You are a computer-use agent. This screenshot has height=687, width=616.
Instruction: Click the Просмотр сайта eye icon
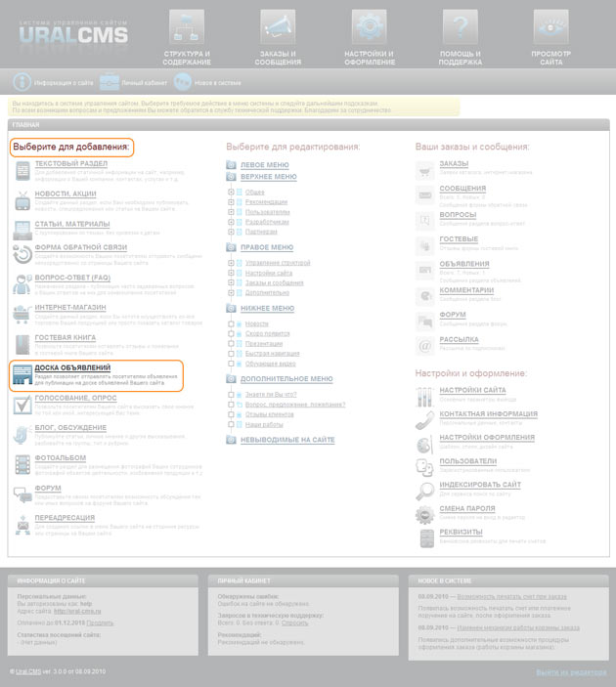(550, 26)
